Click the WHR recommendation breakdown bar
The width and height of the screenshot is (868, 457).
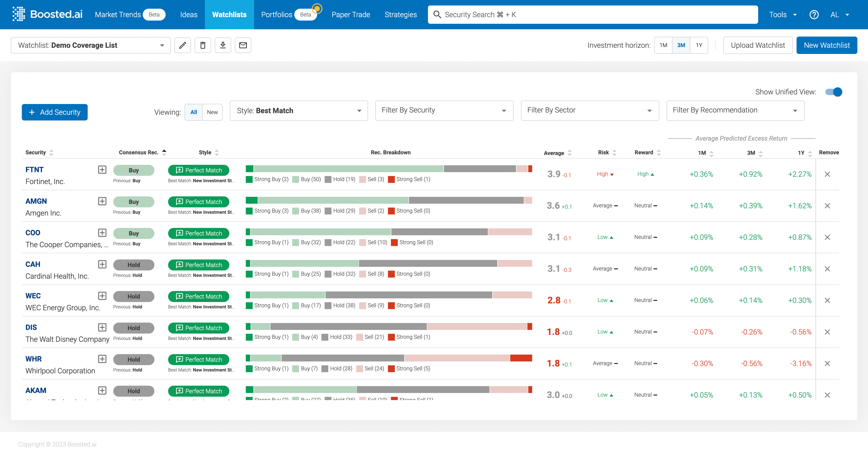click(x=389, y=358)
